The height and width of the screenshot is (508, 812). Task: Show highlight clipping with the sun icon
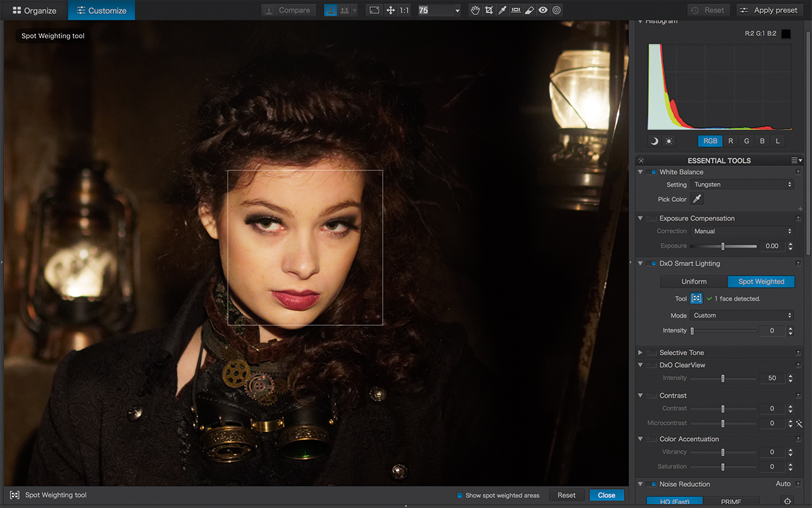pos(669,141)
